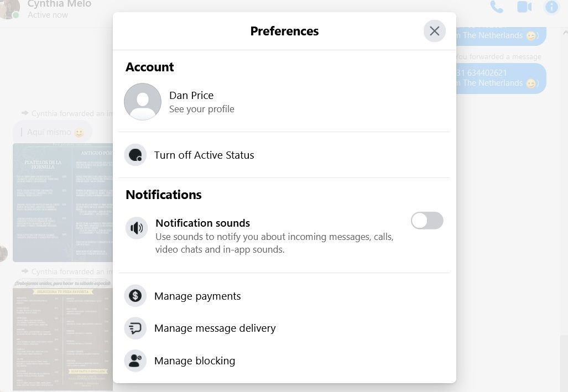Image resolution: width=568 pixels, height=392 pixels.
Task: Click See your profile link
Action: (201, 109)
